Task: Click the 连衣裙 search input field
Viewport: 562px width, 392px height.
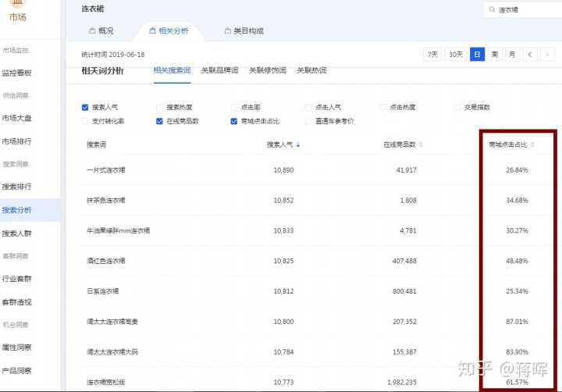Action: click(x=523, y=10)
